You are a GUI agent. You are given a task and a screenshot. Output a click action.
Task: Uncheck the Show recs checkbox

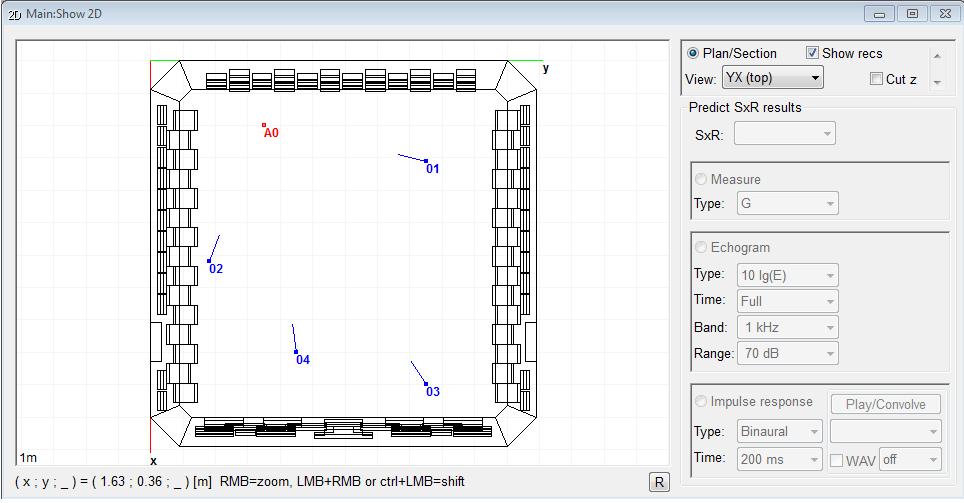pyautogui.click(x=812, y=53)
